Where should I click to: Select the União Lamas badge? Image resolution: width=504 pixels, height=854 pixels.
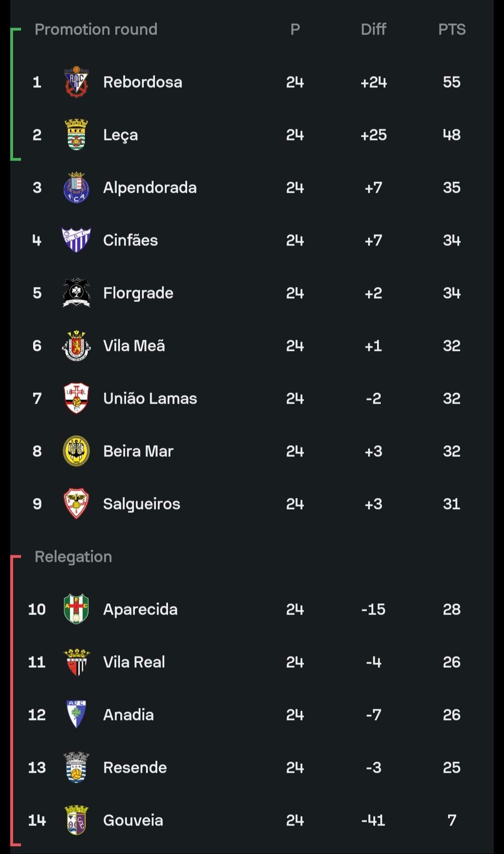(x=76, y=398)
